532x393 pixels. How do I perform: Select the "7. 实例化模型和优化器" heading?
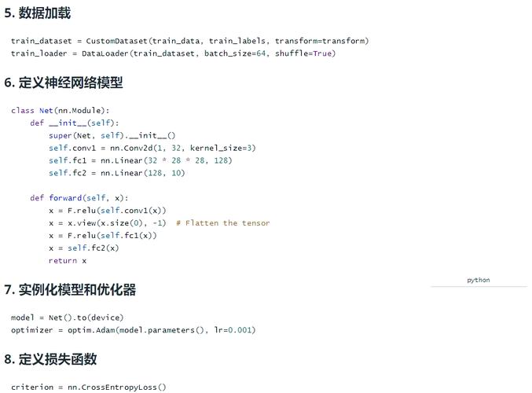click(70, 290)
